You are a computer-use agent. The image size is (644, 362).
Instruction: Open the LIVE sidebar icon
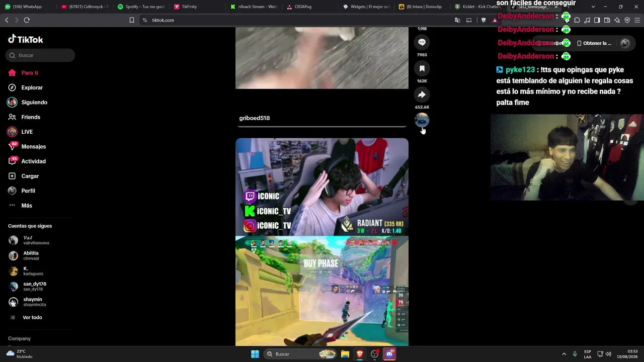click(x=12, y=132)
